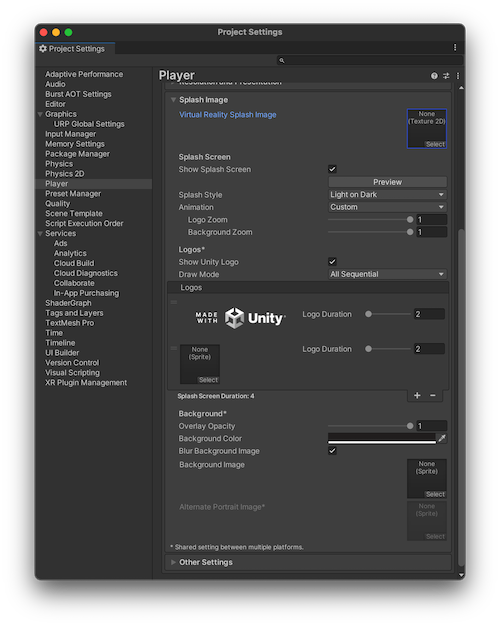Click the Project Settings gear icon
500x626 pixels.
tap(43, 49)
